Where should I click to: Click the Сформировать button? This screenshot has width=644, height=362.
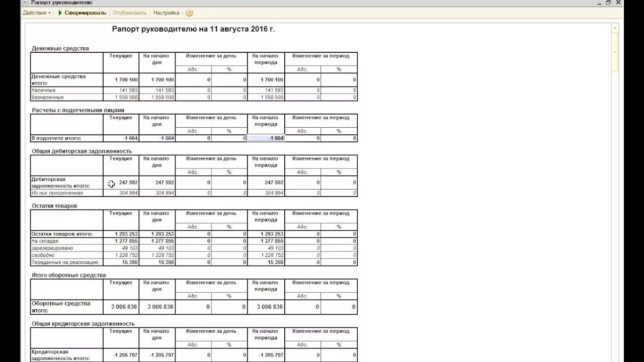pos(82,13)
